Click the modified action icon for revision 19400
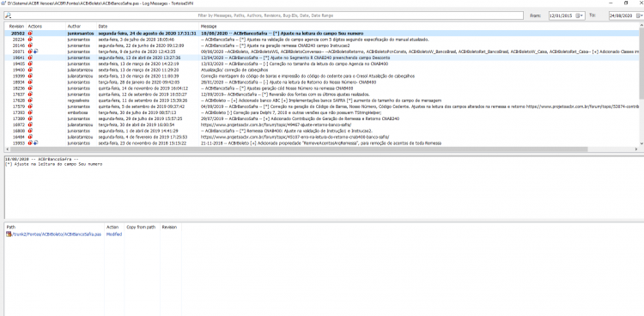Screen dimensions: 644x316 pyautogui.click(x=30, y=70)
